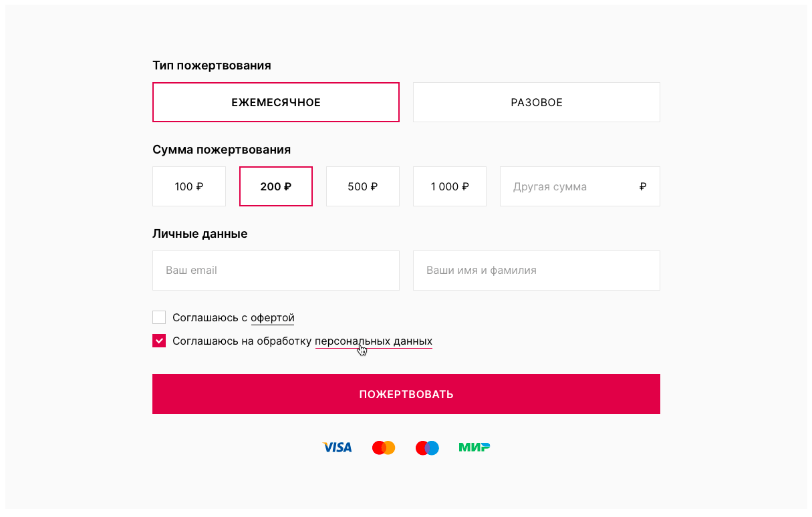Click into the Ваш email field

coord(275,271)
